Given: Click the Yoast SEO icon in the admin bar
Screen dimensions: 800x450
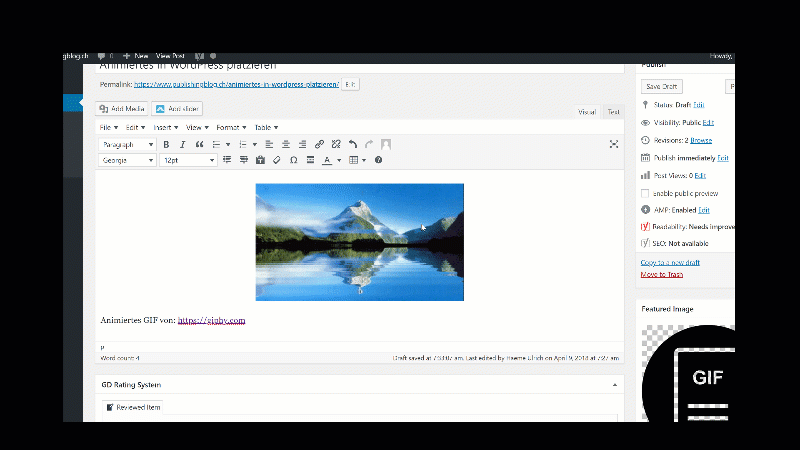Looking at the screenshot, I should pyautogui.click(x=199, y=56).
